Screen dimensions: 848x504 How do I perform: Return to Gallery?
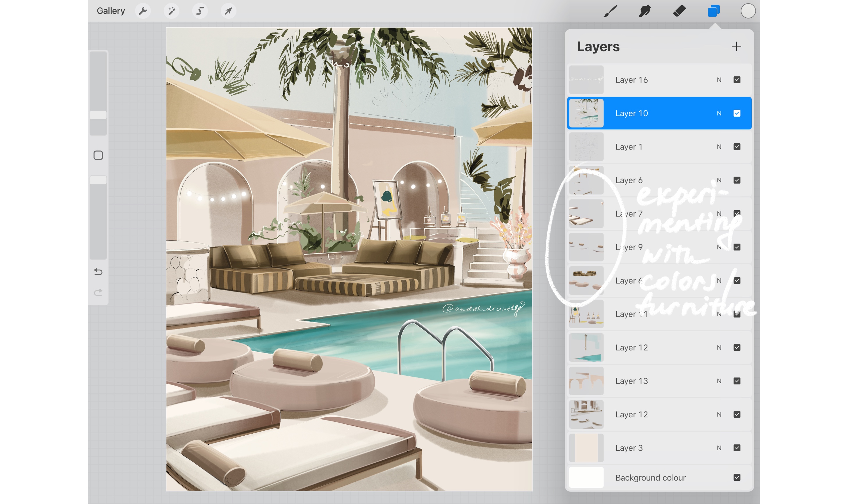111,11
